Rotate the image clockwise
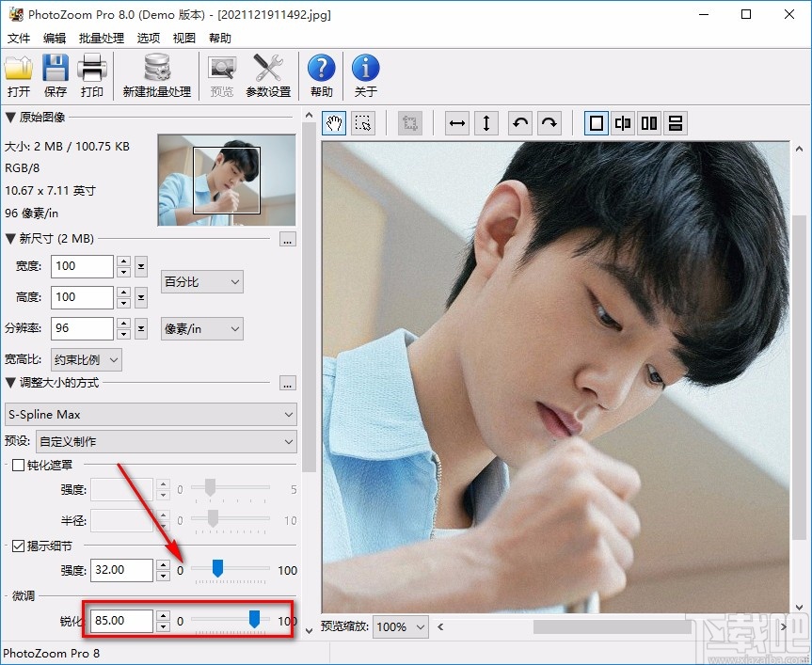Viewport: 812px width, 665px height. (x=549, y=123)
